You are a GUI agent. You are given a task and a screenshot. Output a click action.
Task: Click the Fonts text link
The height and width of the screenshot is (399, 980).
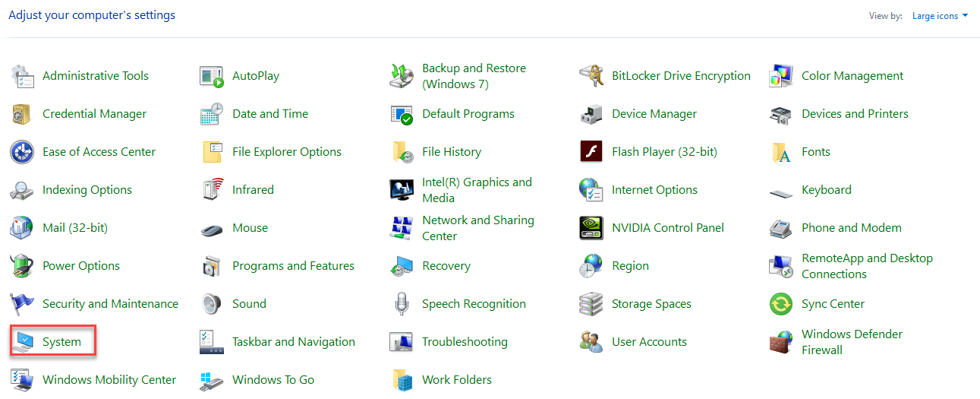point(816,152)
